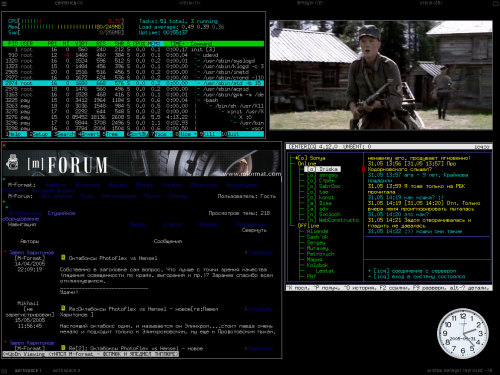This screenshot has height=375, width=500.
Task: Select the 'X :0' process row in htop
Action: [x=133, y=117]
